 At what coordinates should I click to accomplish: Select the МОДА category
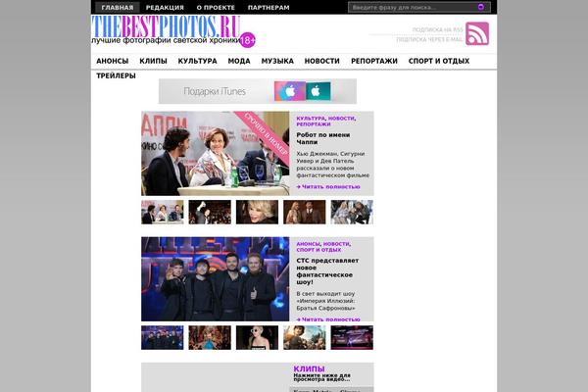(x=239, y=61)
